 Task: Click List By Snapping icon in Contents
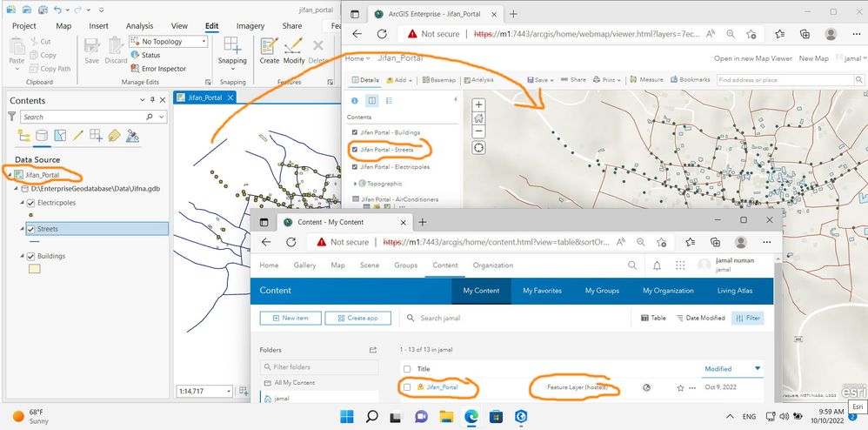(97, 135)
